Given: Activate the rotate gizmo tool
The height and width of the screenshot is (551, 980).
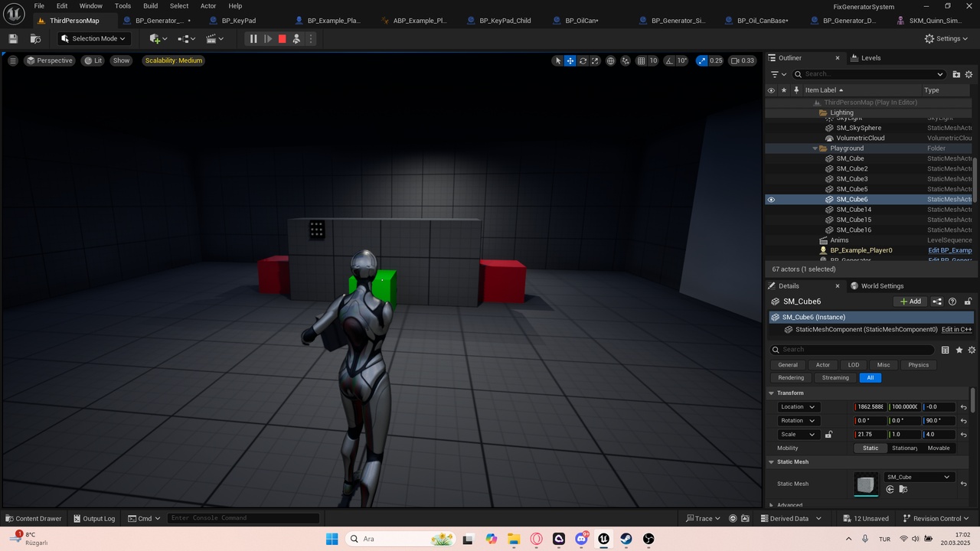Looking at the screenshot, I should pyautogui.click(x=583, y=60).
